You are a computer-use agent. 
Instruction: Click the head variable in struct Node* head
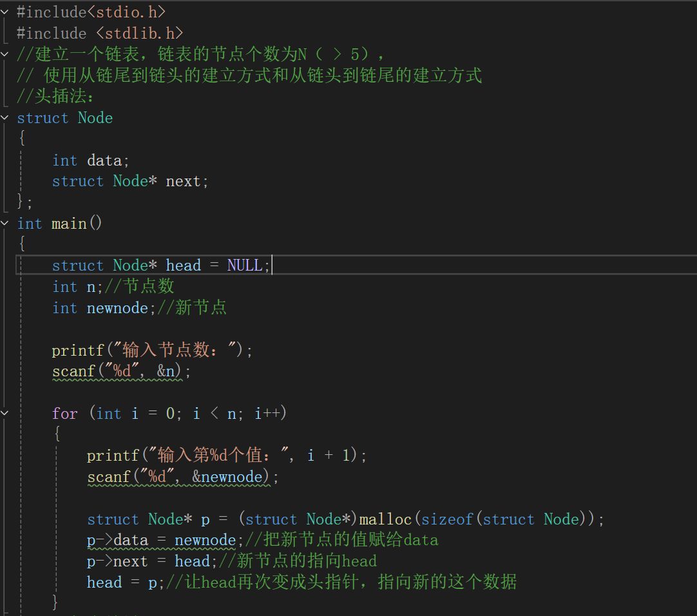click(x=183, y=265)
